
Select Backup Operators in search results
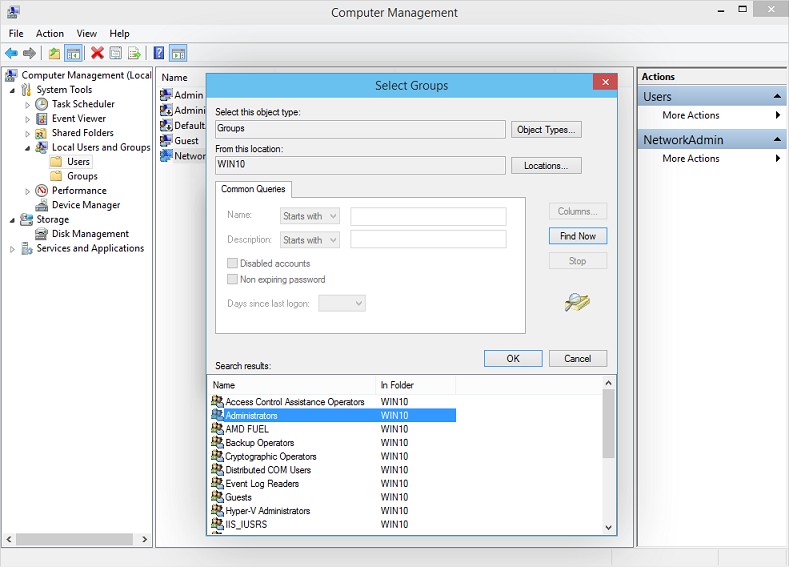(259, 443)
